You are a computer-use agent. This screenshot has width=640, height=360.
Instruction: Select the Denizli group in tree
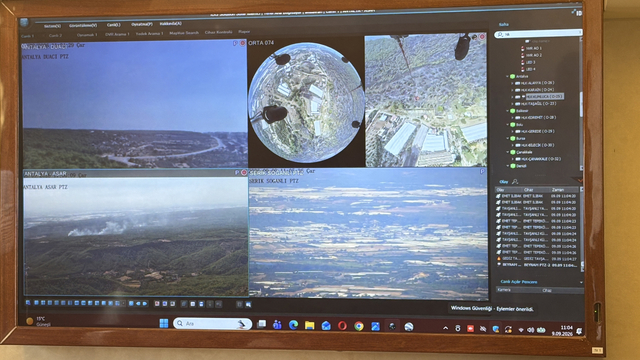(x=521, y=166)
